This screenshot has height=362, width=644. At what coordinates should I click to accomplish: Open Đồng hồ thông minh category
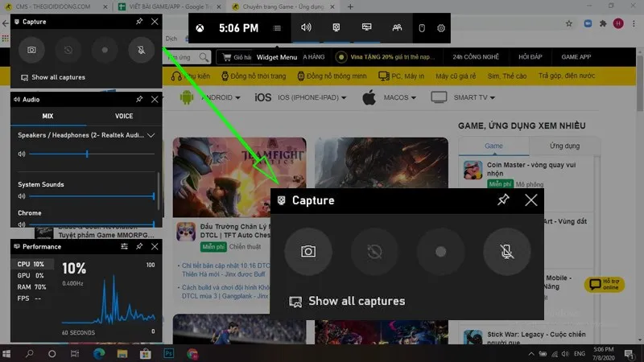click(x=332, y=76)
